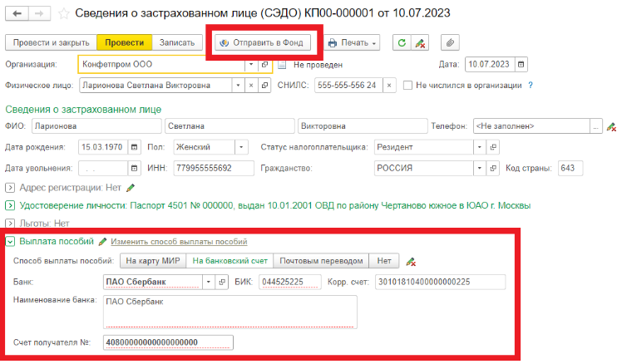The width and height of the screenshot is (622, 364).
Task: Open calendar for the Дата field
Action: coord(521,64)
